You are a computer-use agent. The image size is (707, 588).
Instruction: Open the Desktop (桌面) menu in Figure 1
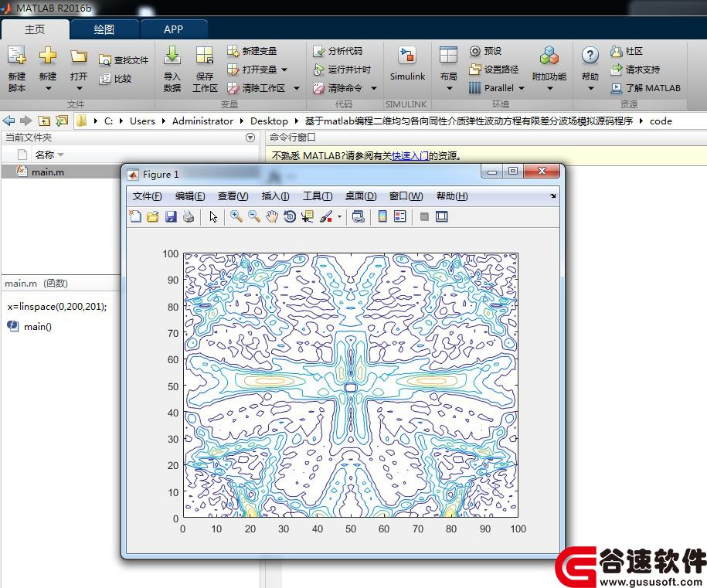point(361,196)
